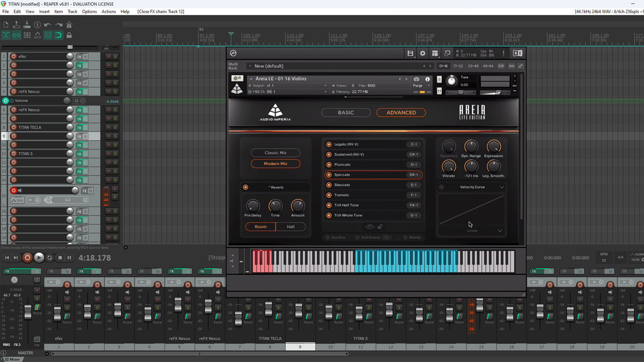Toggle envelope points move with items icon
The width and height of the screenshot is (644, 362).
click(37, 35)
